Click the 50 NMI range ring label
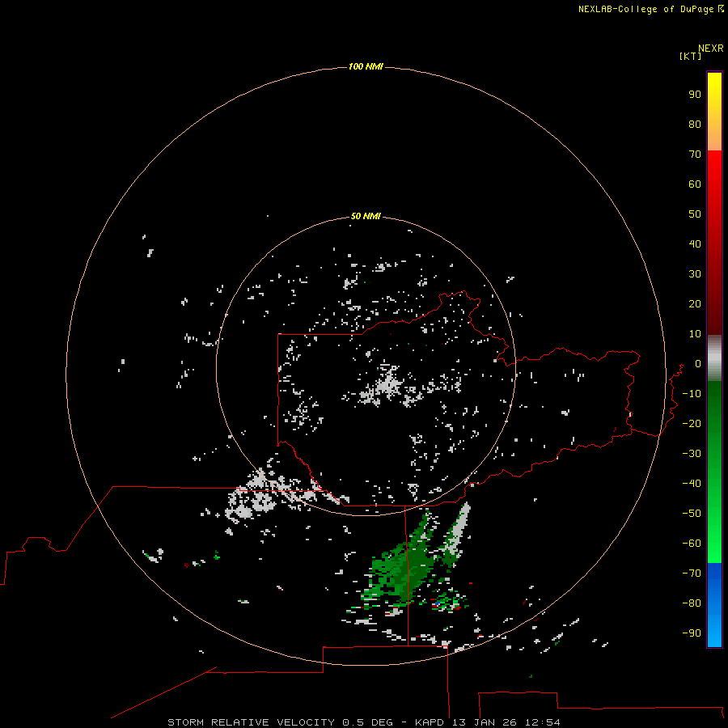Viewport: 728px width, 728px height. click(x=366, y=216)
